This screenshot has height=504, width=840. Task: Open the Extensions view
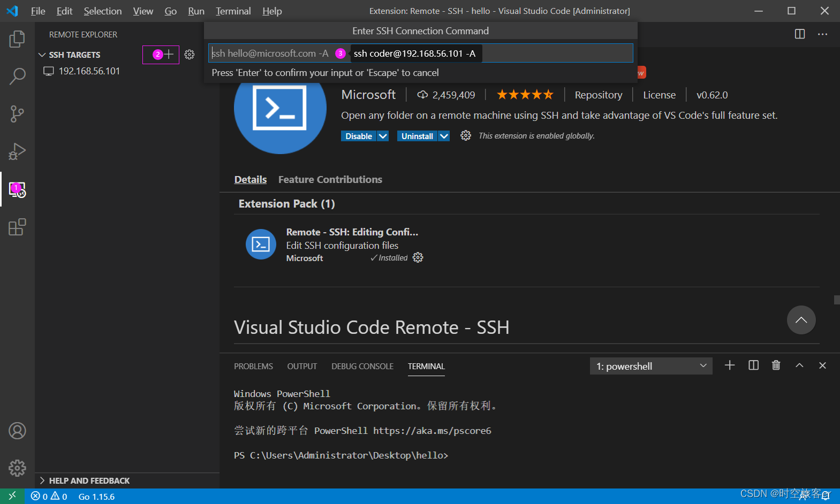pos(17,227)
